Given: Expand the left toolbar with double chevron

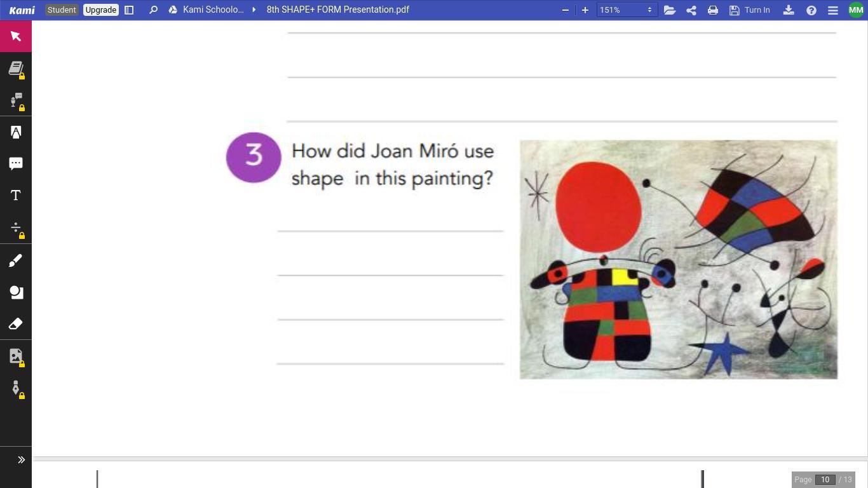Looking at the screenshot, I should [x=21, y=459].
